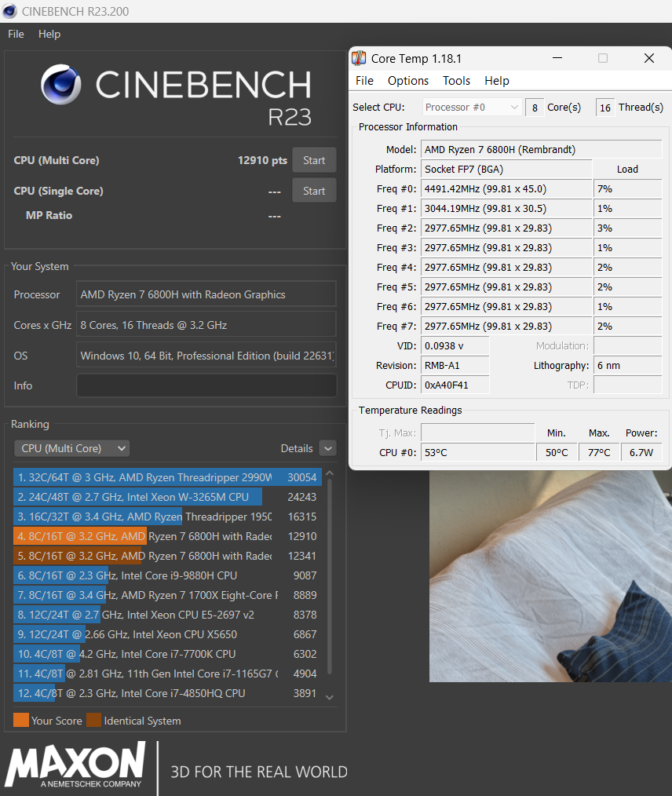672x796 pixels.
Task: Select ranking row 9 Xeon X5650
Action: click(x=167, y=634)
